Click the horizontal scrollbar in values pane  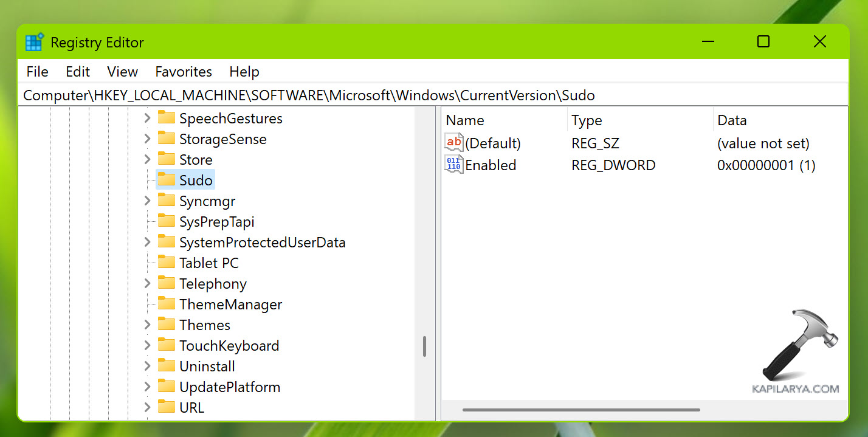tap(580, 410)
